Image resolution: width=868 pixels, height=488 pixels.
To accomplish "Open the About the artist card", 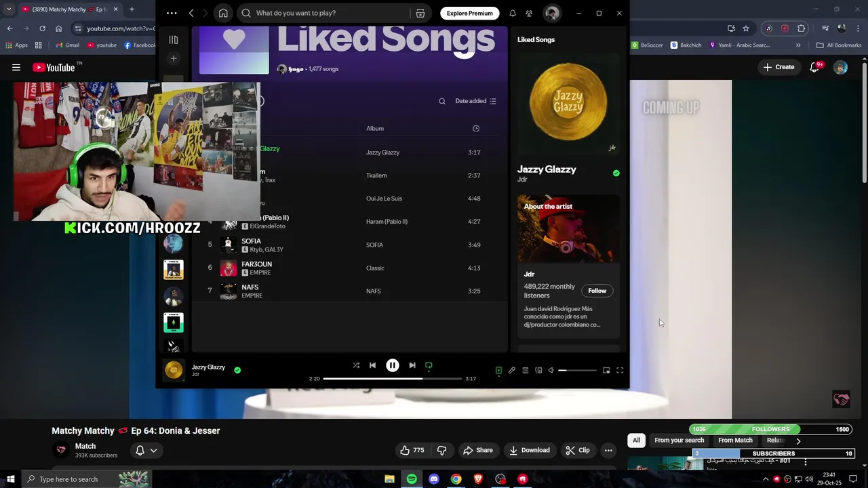I will pos(568,266).
